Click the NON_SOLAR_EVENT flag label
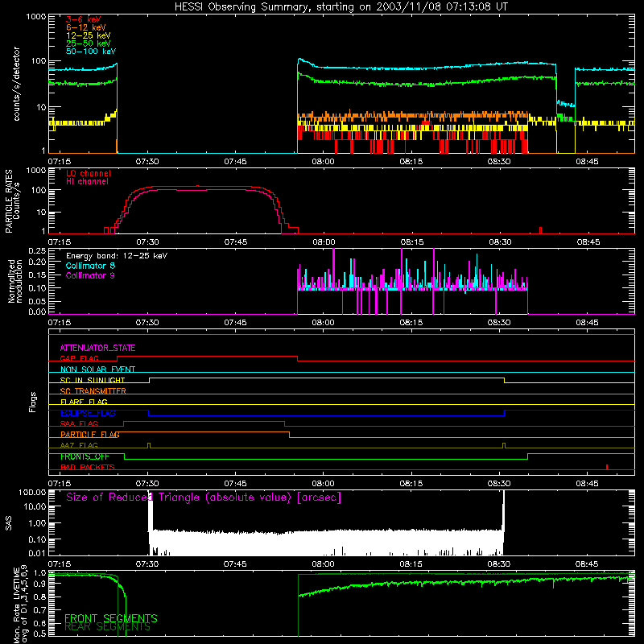This screenshot has height=644, width=644. [97, 369]
